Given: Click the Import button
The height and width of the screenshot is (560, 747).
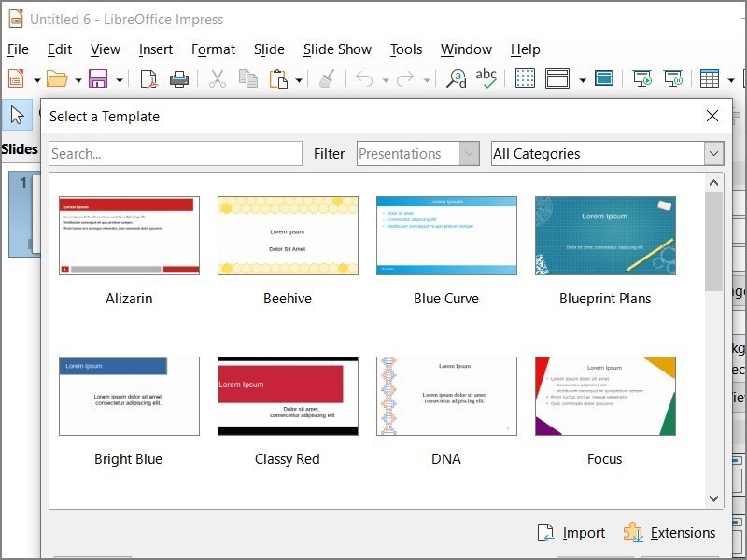Looking at the screenshot, I should pyautogui.click(x=571, y=532).
